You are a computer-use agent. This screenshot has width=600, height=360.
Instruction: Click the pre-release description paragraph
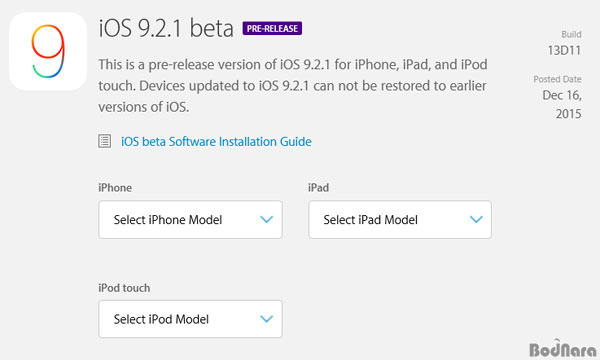tap(293, 86)
